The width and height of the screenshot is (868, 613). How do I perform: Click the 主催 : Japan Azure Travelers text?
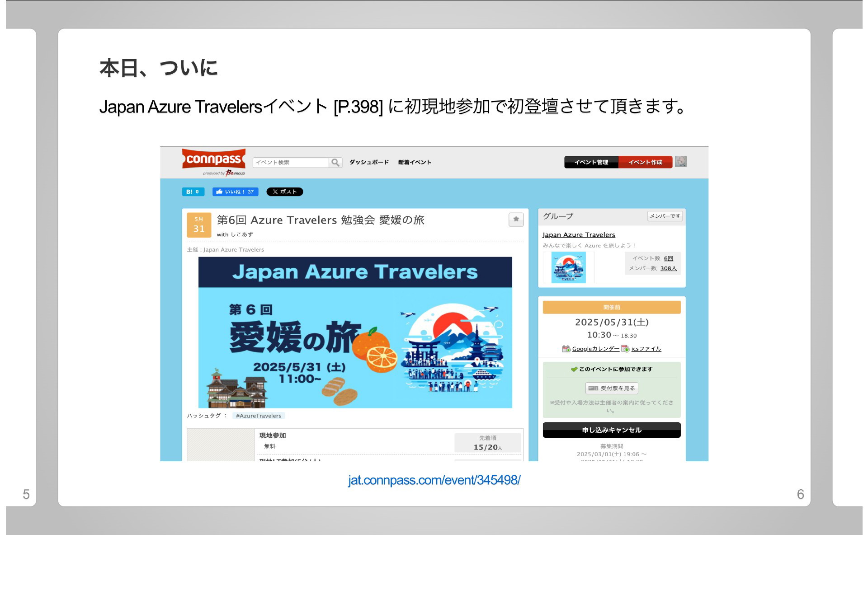(x=225, y=249)
